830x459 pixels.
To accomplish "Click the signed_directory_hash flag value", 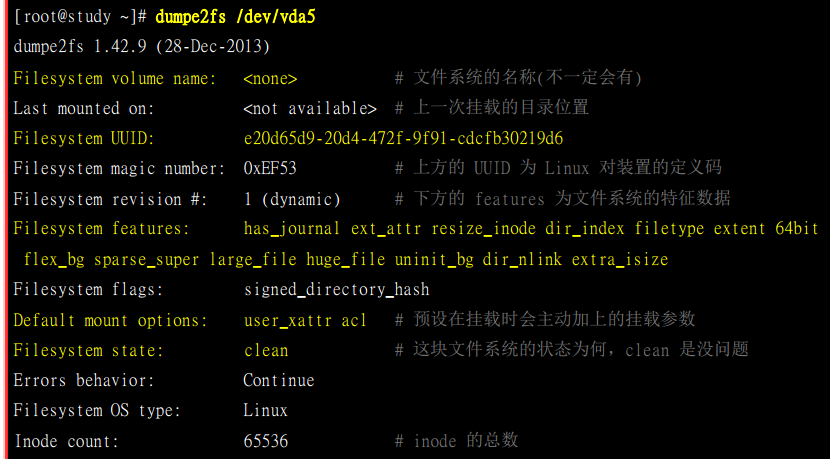I will [336, 290].
